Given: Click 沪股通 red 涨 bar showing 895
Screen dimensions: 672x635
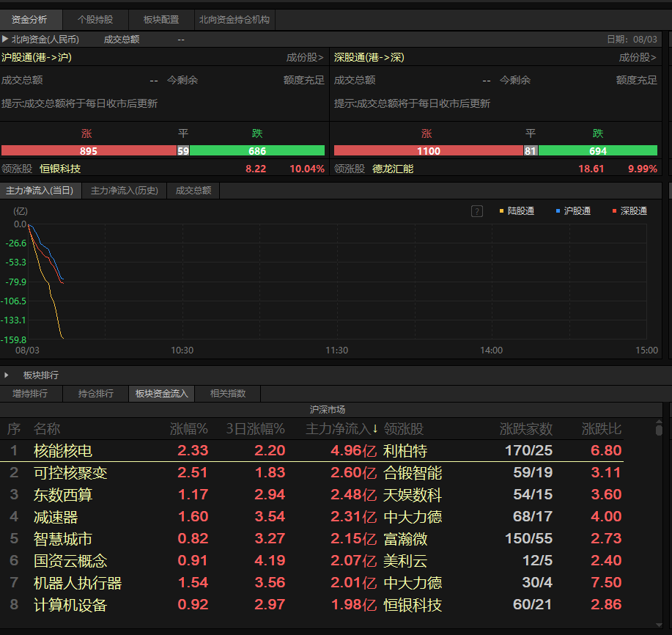Looking at the screenshot, I should tap(89, 150).
